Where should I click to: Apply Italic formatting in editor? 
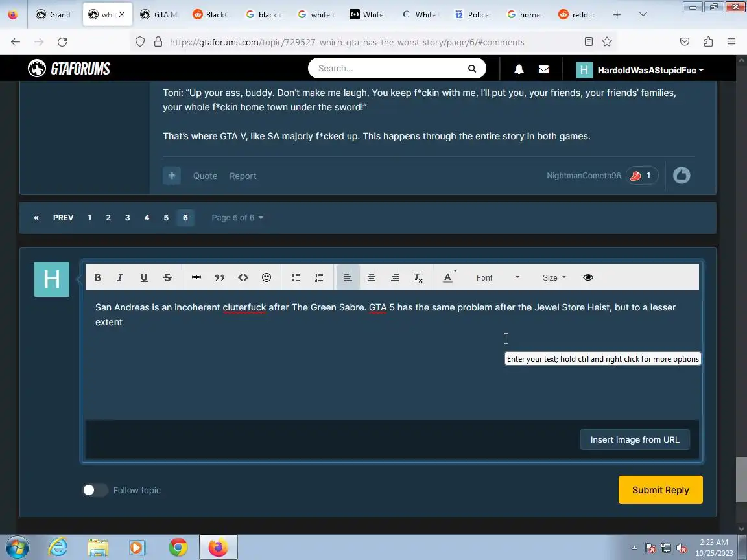click(x=120, y=277)
